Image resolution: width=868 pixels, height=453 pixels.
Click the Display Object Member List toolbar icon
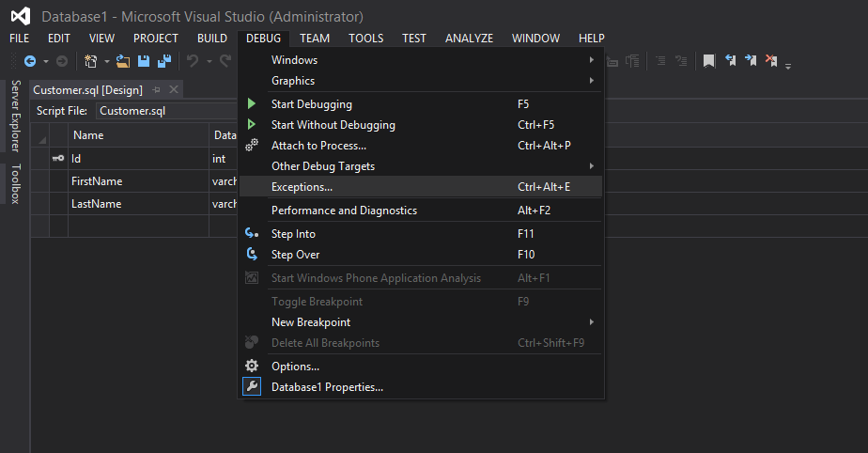612,61
